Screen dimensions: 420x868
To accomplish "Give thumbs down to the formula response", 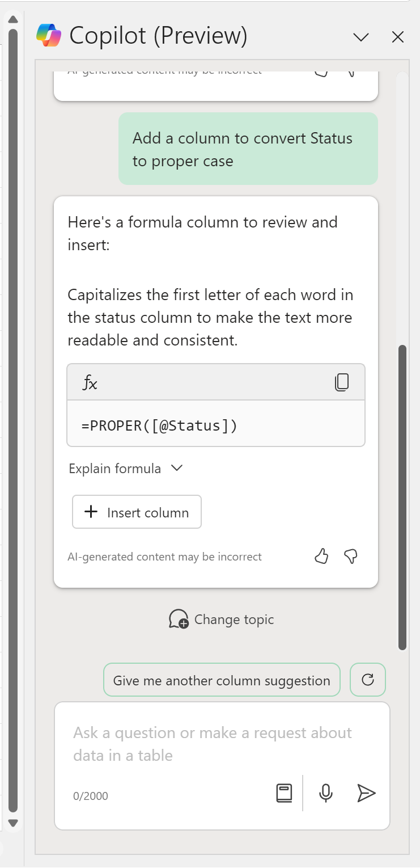I will 351,557.
